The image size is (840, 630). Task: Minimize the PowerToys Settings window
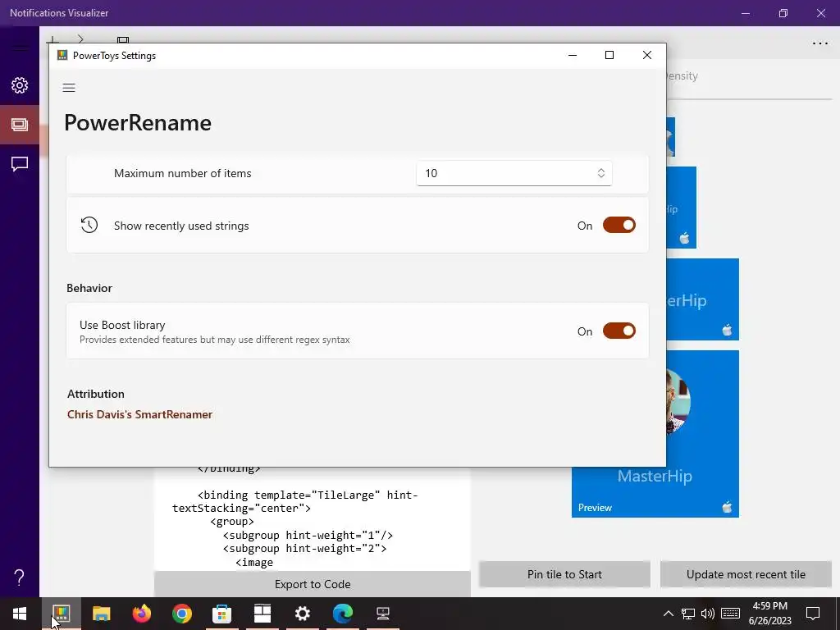(573, 55)
